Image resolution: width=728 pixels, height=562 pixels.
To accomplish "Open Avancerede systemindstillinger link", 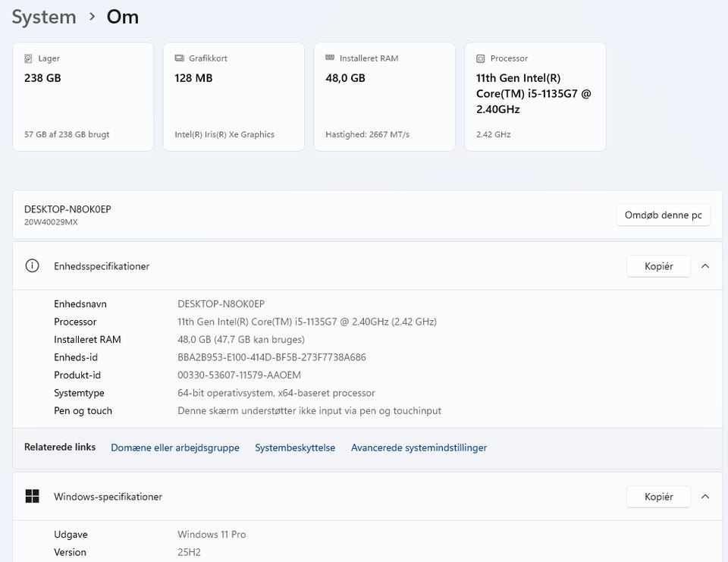I will coord(419,447).
